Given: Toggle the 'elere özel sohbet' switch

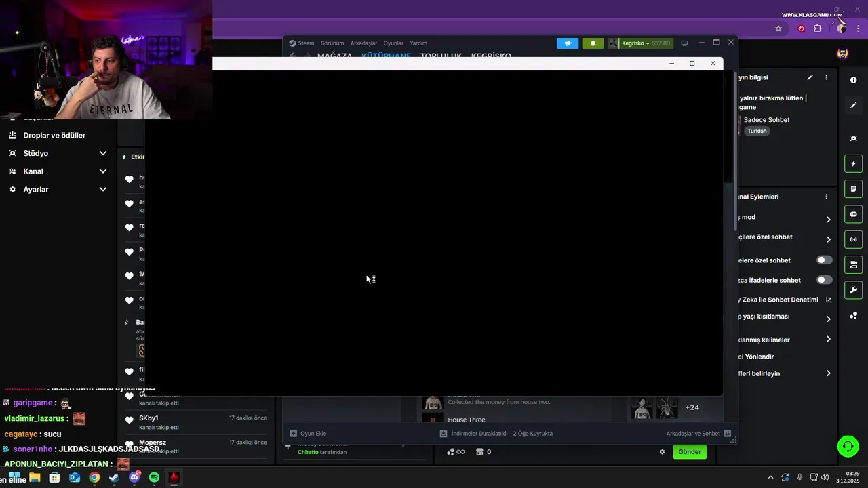Looking at the screenshot, I should 824,260.
